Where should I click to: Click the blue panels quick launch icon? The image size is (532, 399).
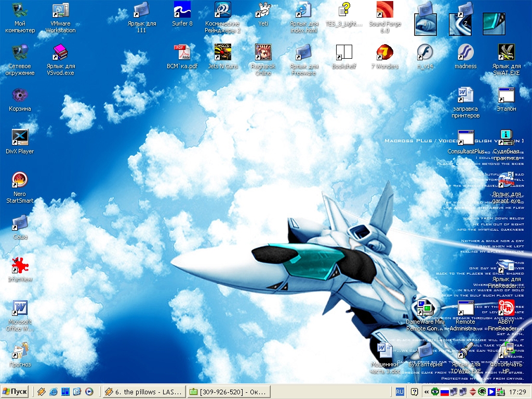[x=65, y=392]
